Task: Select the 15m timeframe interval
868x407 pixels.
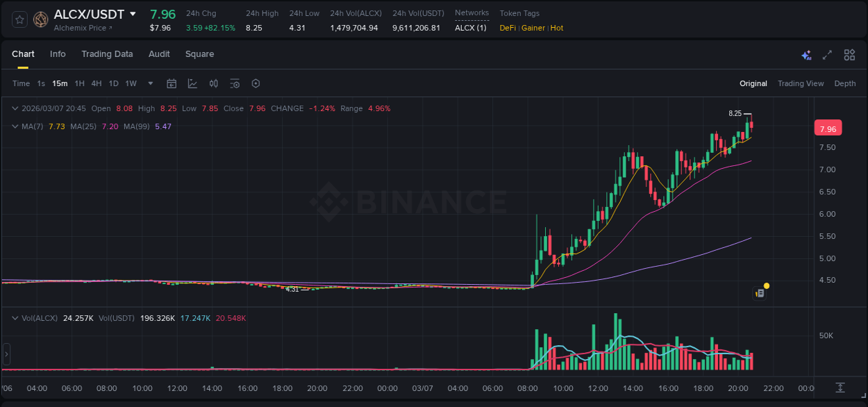Action: pyautogui.click(x=60, y=83)
